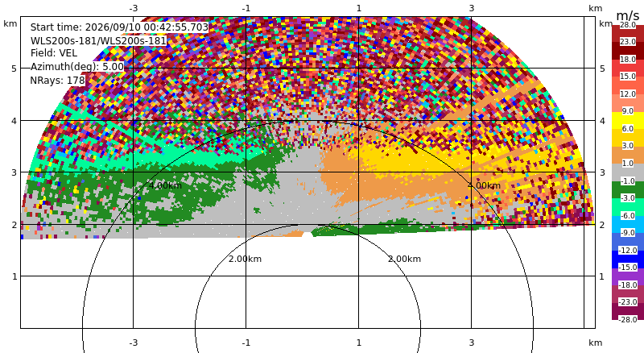
Task: Click the left axis tick label 5
Action: [x=14, y=69]
